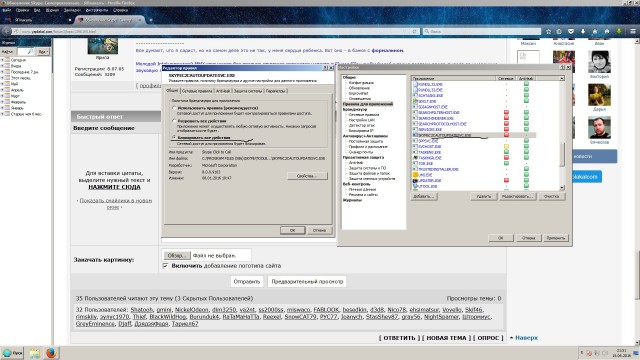Click 'Применить' button in the settings window
The image size is (640, 360).
[556, 238]
